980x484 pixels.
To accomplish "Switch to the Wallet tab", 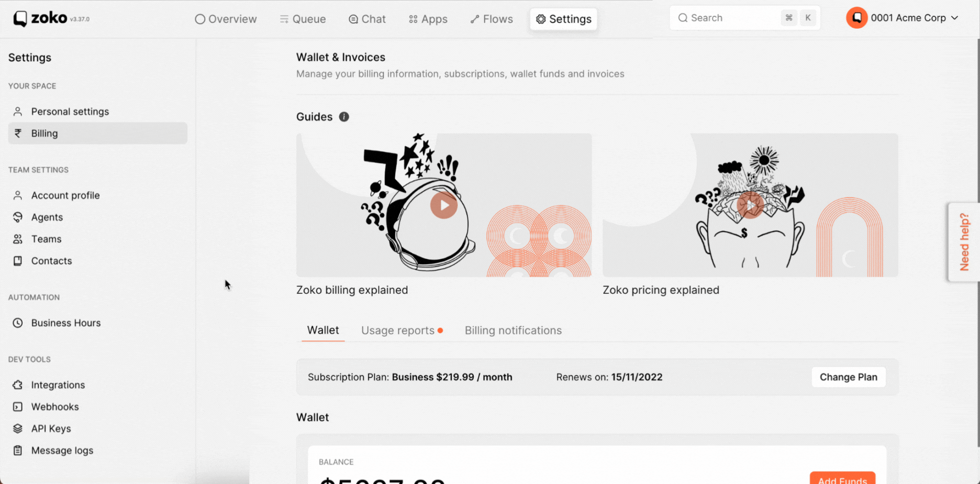I will (323, 331).
